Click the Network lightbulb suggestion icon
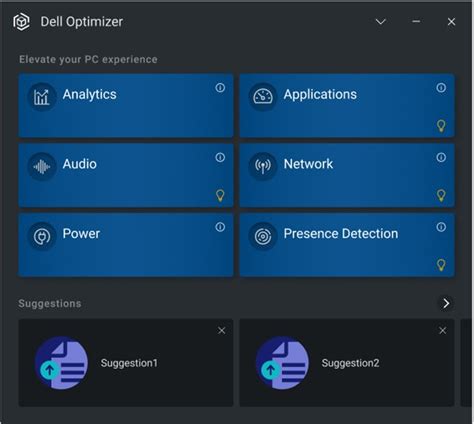 point(441,195)
